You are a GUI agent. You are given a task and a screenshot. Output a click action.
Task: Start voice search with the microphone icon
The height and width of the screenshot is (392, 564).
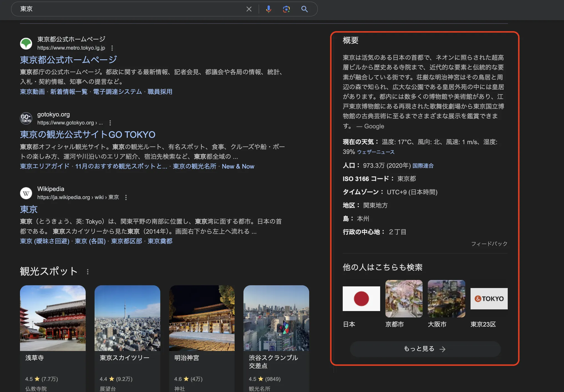268,9
